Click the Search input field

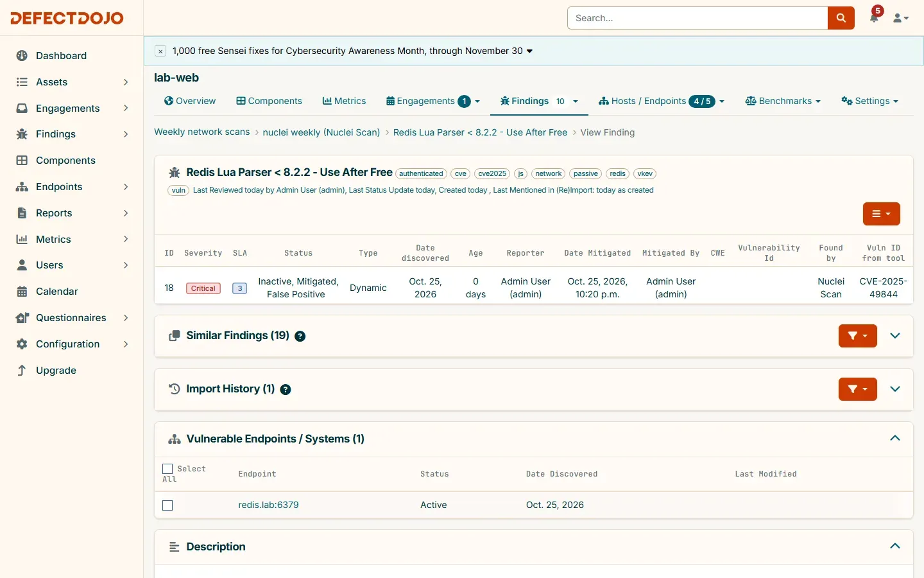click(697, 18)
